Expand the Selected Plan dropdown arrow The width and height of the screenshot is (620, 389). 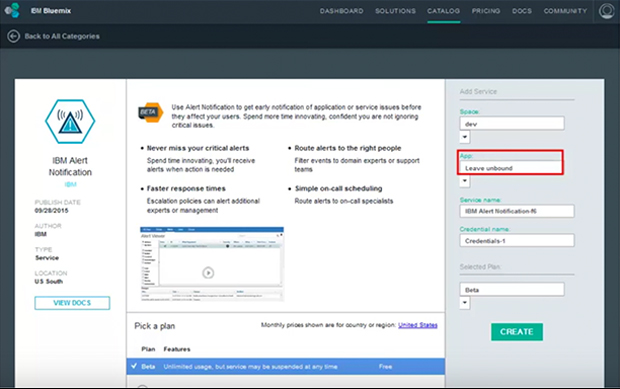point(465,303)
